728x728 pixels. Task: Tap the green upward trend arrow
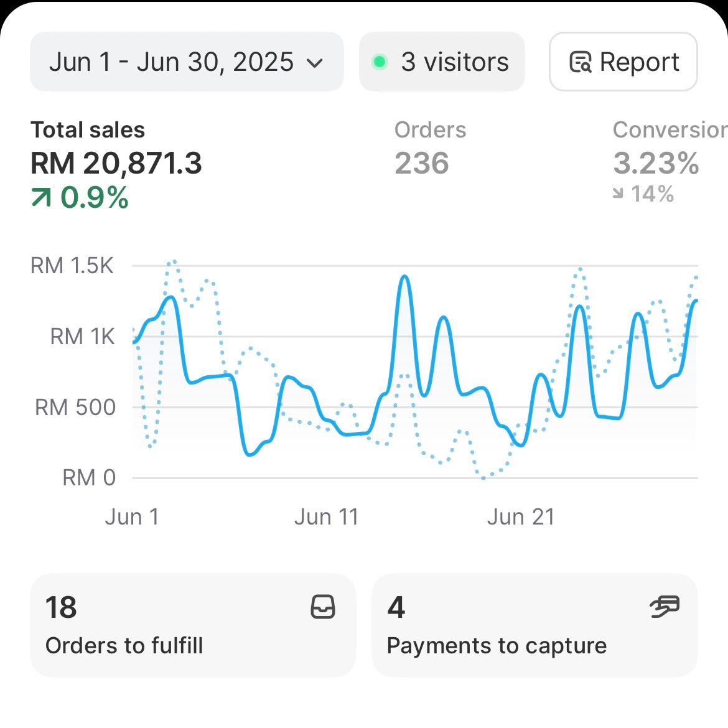pos(41,198)
